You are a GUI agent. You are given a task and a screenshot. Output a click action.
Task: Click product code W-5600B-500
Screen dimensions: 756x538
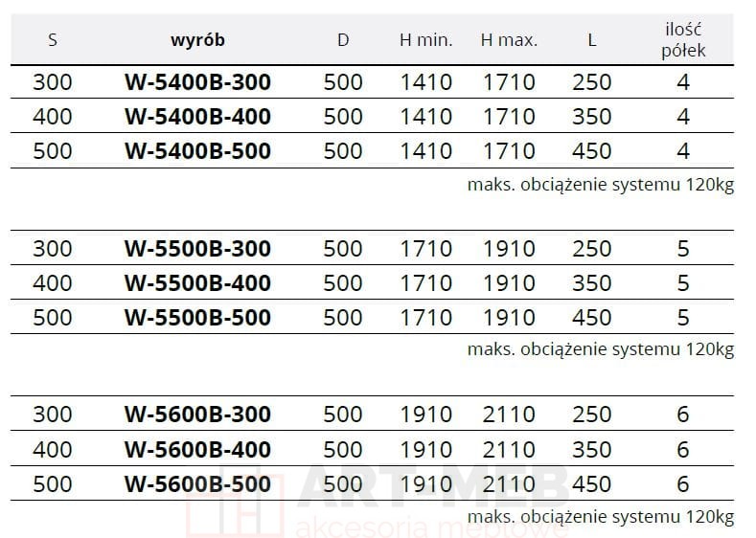click(x=197, y=483)
